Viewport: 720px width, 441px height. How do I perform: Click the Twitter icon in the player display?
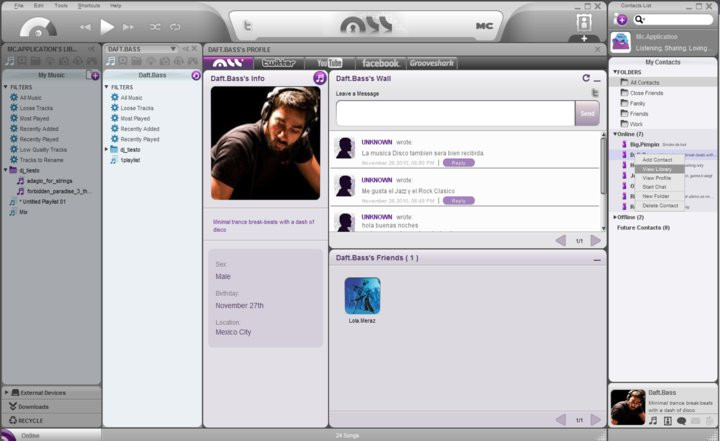coord(248,26)
